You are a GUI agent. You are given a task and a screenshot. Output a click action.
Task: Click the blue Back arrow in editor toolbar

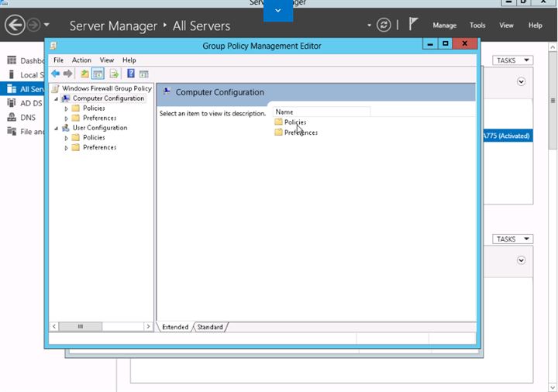click(55, 74)
